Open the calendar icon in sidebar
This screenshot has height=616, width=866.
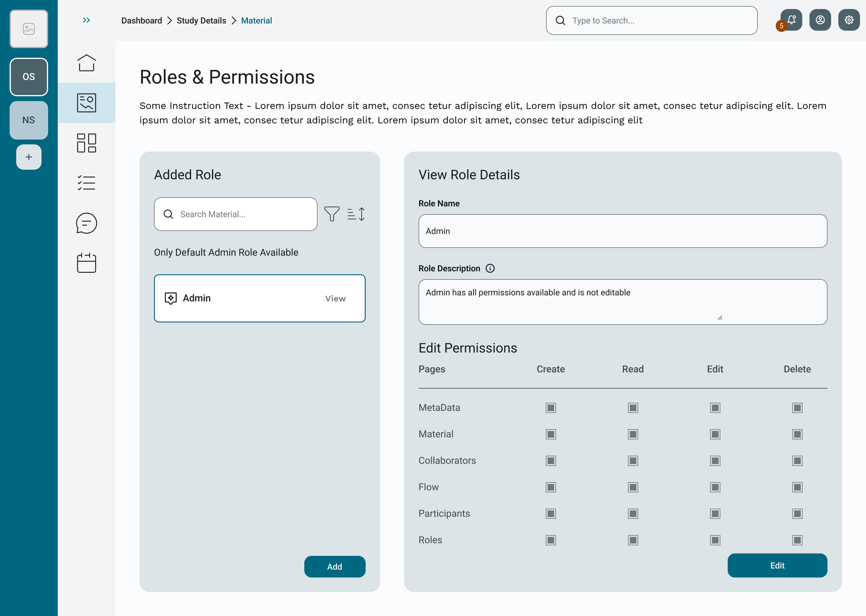point(86,263)
